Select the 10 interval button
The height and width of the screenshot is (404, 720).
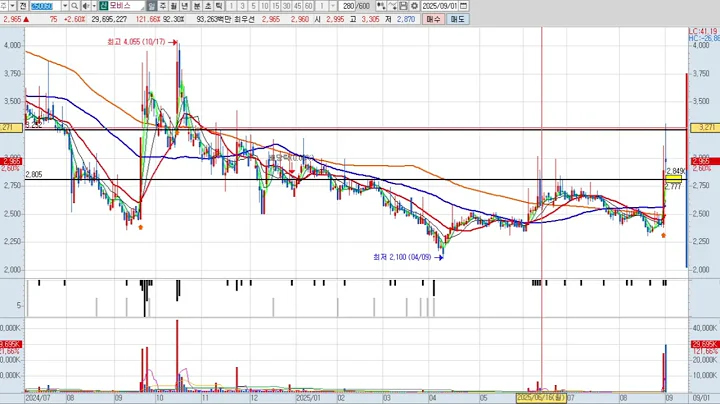[264, 6]
